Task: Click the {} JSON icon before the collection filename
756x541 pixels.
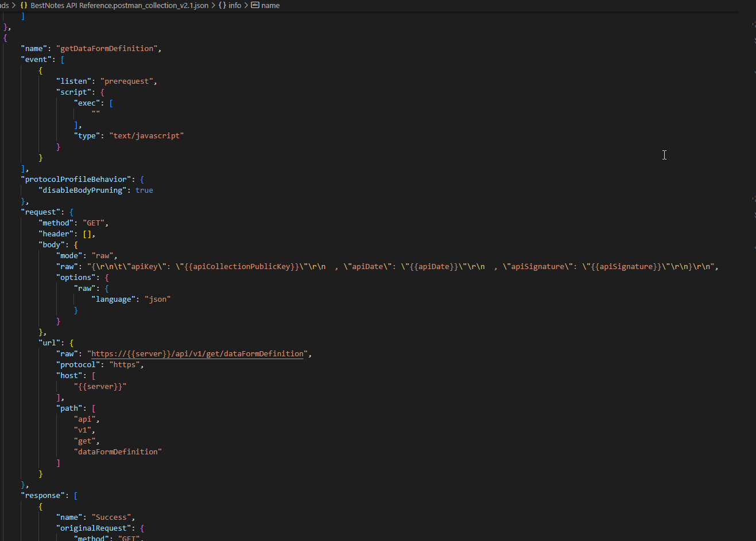Action: tap(25, 5)
